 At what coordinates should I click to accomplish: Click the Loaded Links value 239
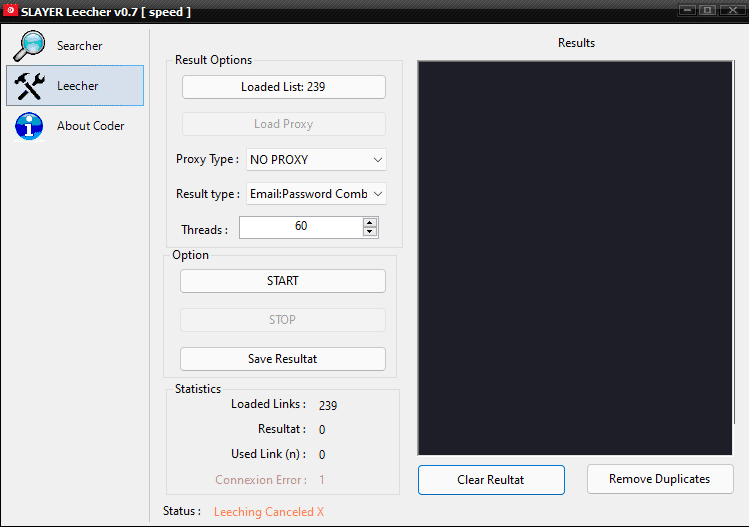point(328,406)
